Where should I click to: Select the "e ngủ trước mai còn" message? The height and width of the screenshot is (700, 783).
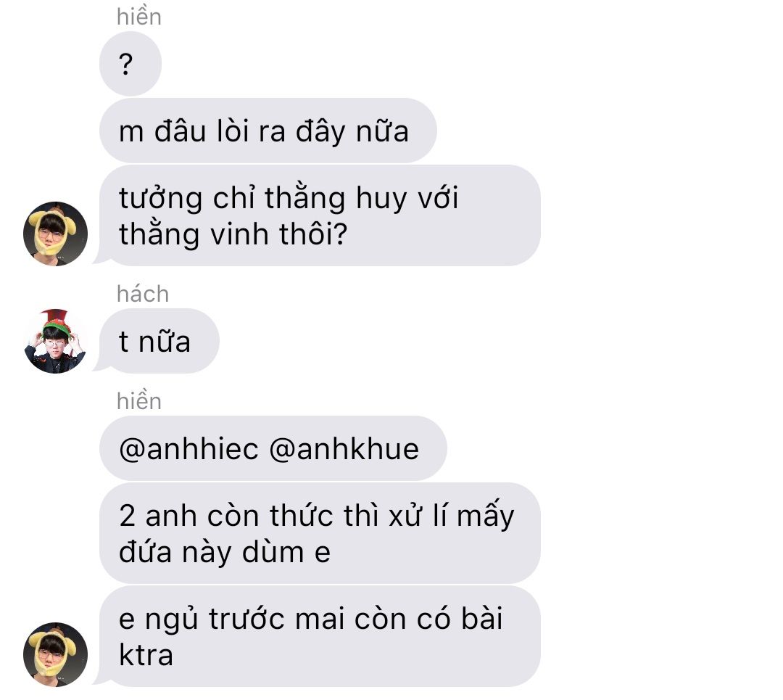click(320, 637)
